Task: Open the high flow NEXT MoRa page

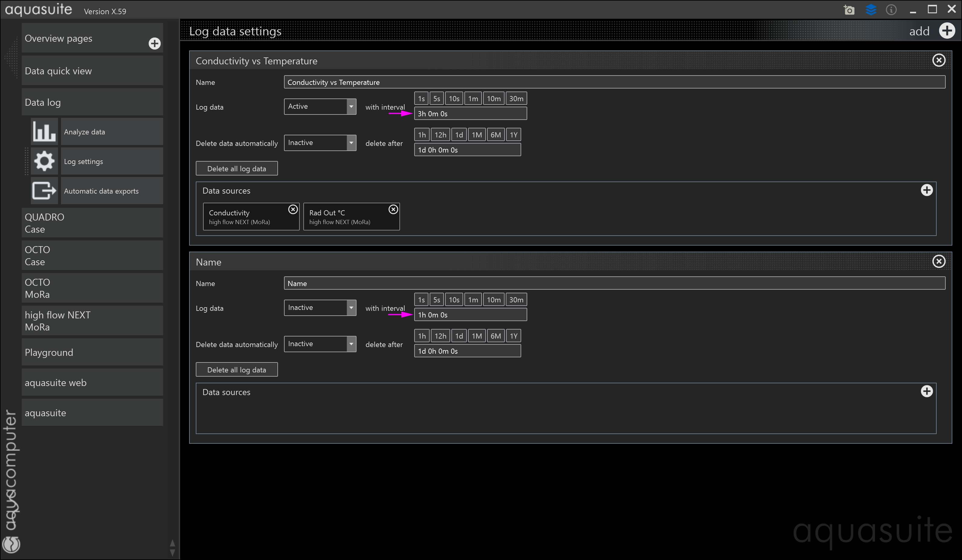Action: coord(92,321)
